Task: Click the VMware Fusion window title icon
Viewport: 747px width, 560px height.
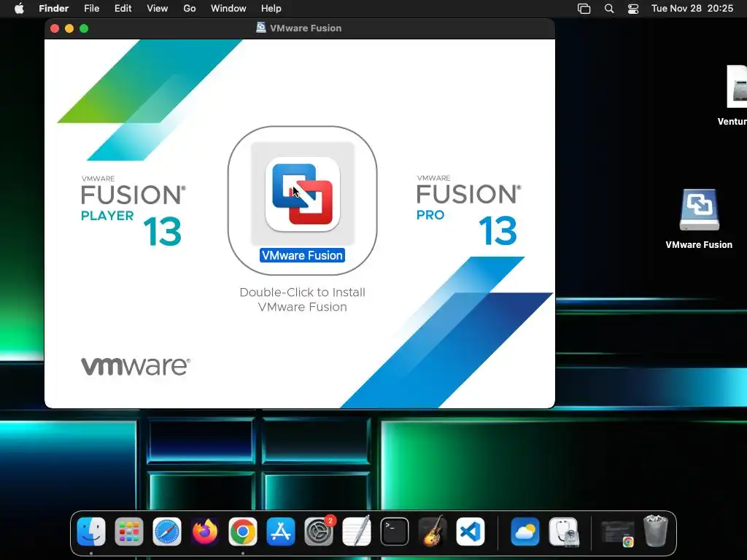Action: 261,28
